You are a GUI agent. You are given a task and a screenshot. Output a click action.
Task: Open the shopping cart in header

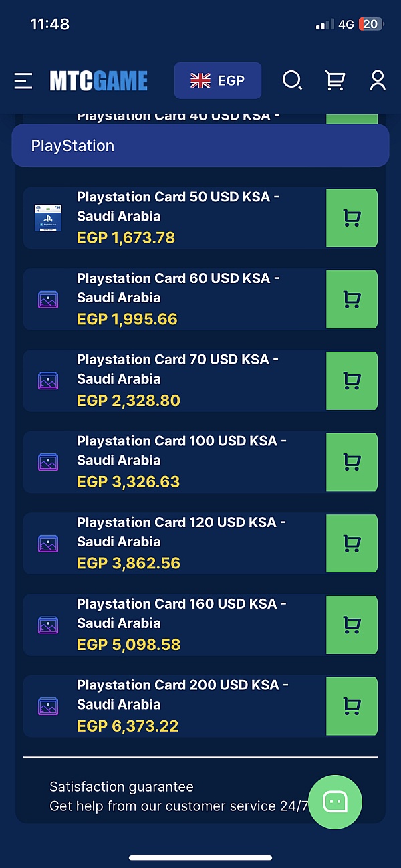pyautogui.click(x=335, y=81)
